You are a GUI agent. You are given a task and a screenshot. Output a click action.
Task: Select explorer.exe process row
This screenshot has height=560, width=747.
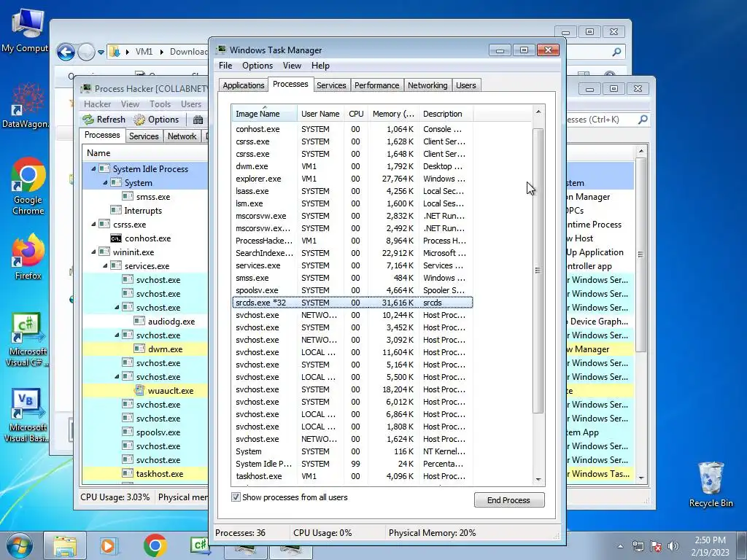click(352, 179)
